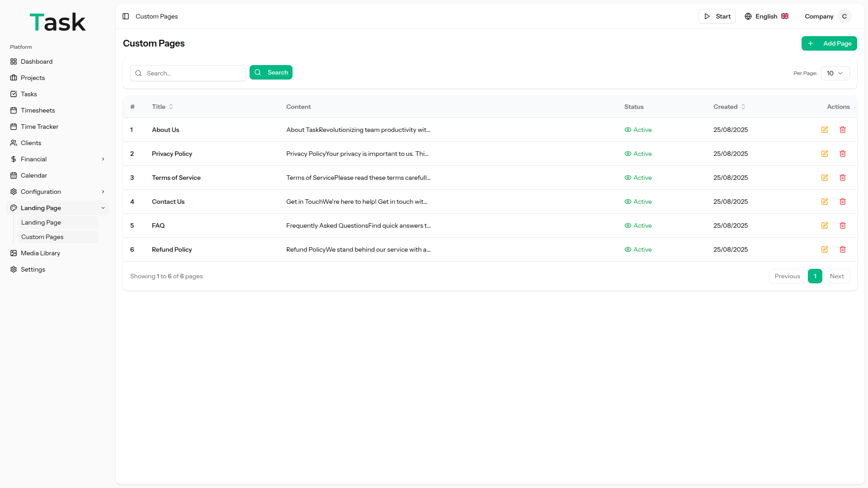This screenshot has width=868, height=488.
Task: Toggle the Active status of About Us
Action: click(x=638, y=130)
